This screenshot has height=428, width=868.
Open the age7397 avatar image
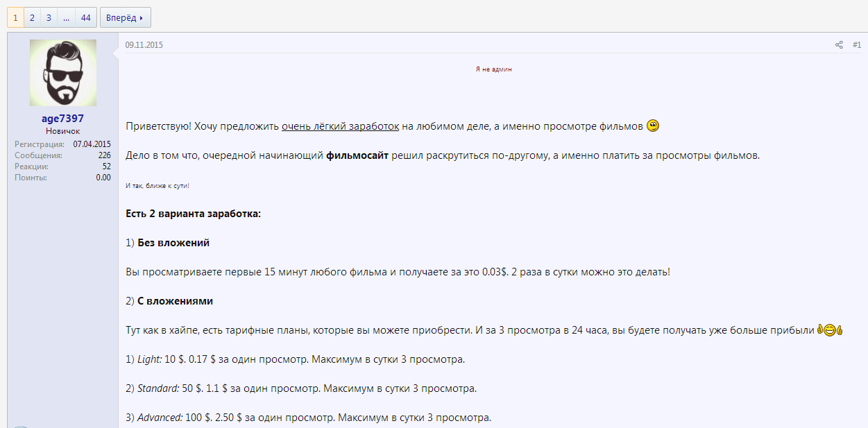(63, 73)
